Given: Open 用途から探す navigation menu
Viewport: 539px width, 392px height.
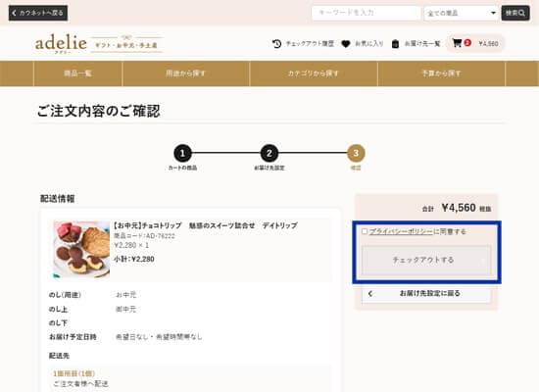Looking at the screenshot, I should tap(185, 73).
